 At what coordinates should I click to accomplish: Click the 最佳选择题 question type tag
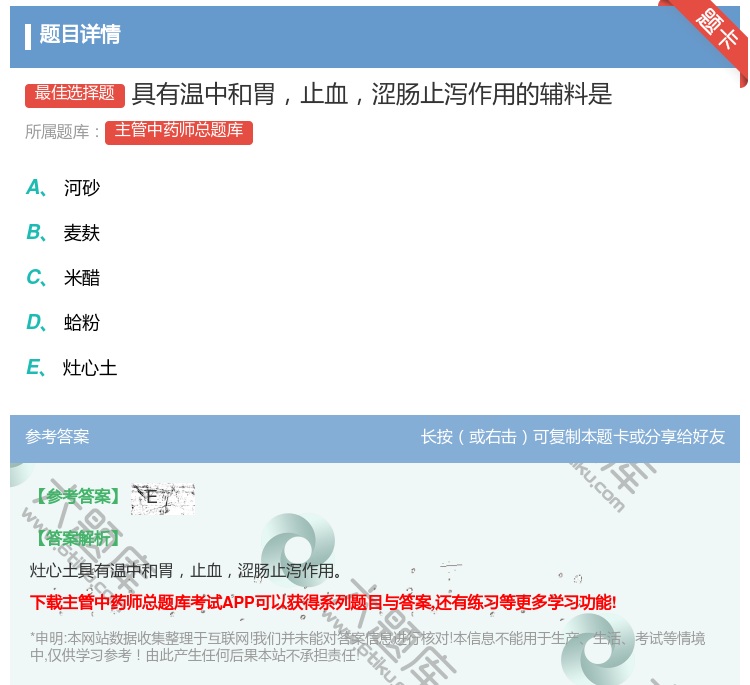coord(75,94)
